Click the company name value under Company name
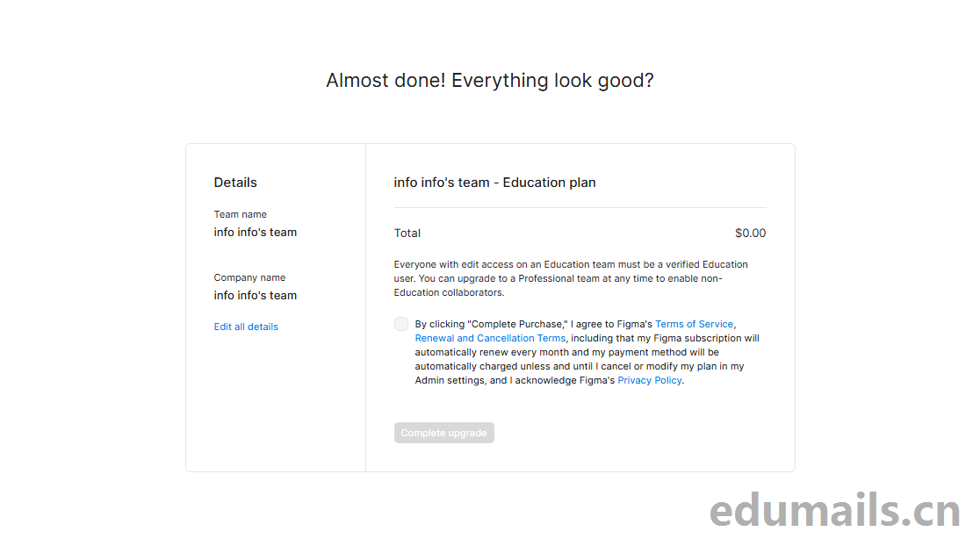980x546 pixels. pyautogui.click(x=255, y=296)
